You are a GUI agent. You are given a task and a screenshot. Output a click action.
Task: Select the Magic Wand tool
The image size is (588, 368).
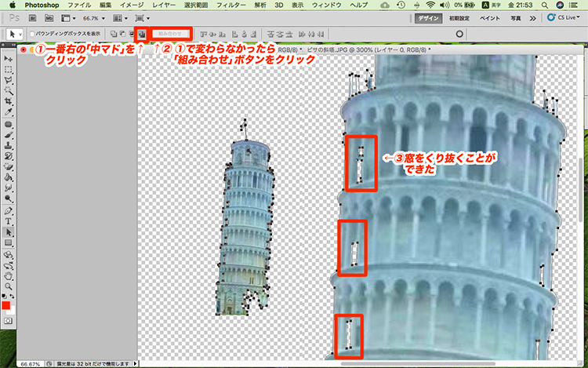point(8,91)
